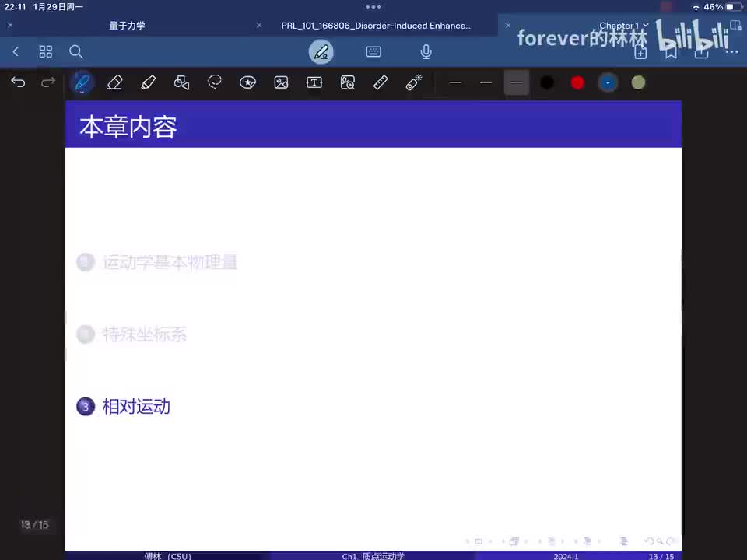Choose the selected thick stroke width

517,83
